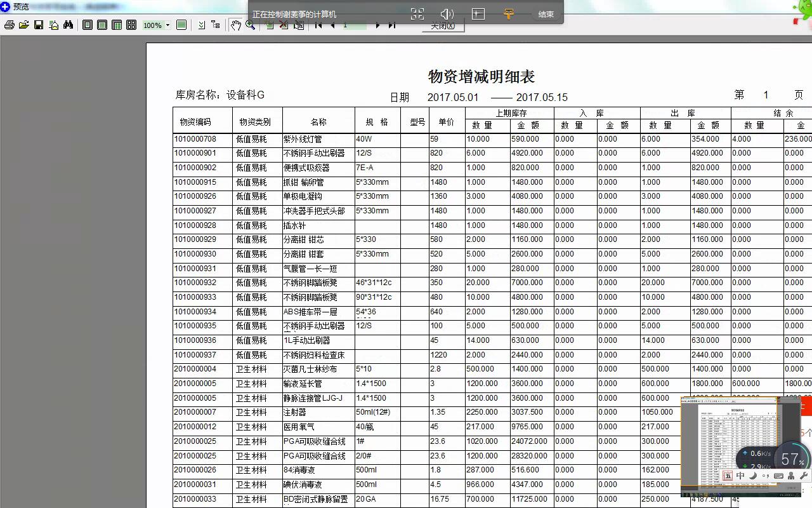Viewport: 812px width, 508px height.
Task: Open a report file with the folder icon
Action: (24, 25)
